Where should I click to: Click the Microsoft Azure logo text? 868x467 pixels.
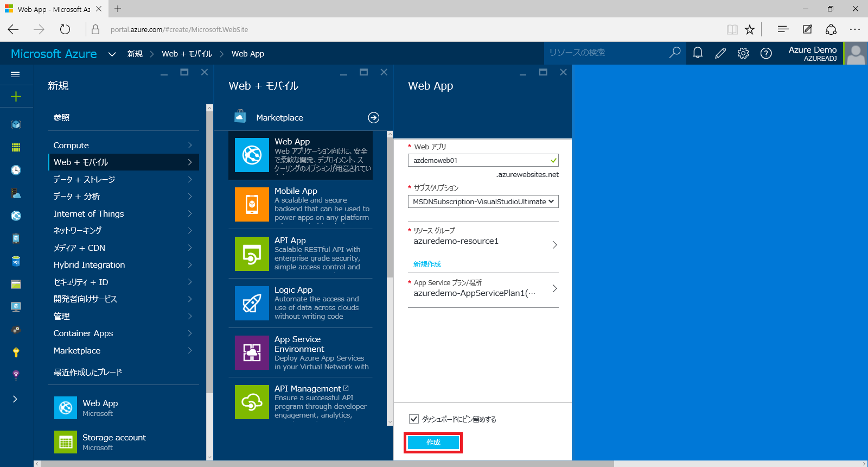click(54, 54)
